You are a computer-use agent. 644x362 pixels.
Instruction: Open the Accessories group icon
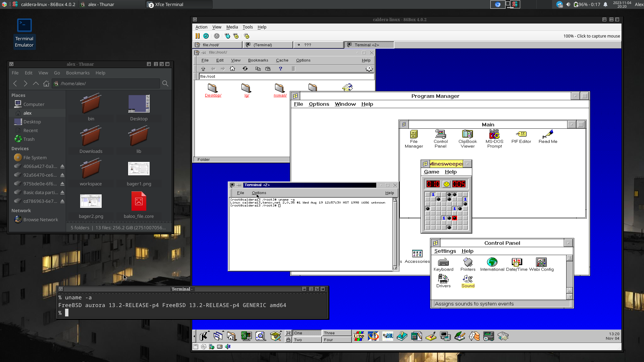(x=417, y=254)
